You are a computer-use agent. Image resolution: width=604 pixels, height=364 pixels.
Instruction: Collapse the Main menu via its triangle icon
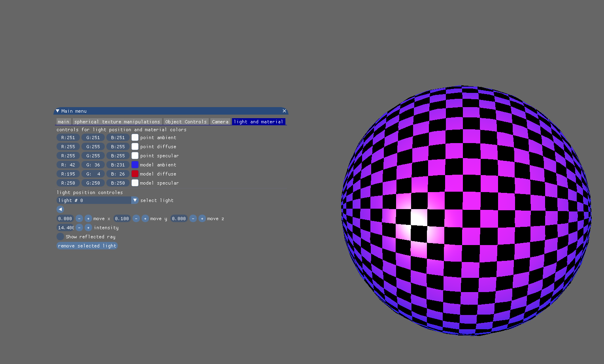pos(57,111)
